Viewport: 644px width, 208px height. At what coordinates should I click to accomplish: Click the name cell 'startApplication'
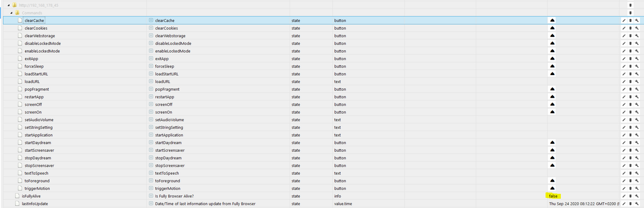tap(170, 135)
